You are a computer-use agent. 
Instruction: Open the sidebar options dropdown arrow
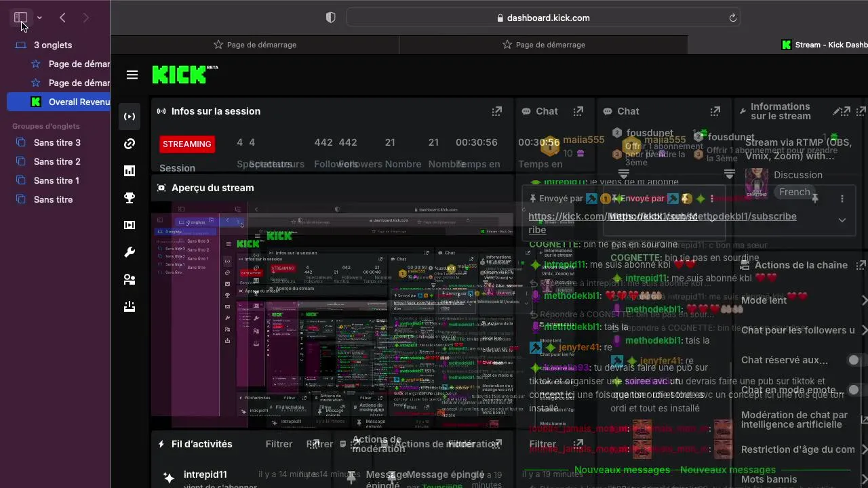pos(39,18)
